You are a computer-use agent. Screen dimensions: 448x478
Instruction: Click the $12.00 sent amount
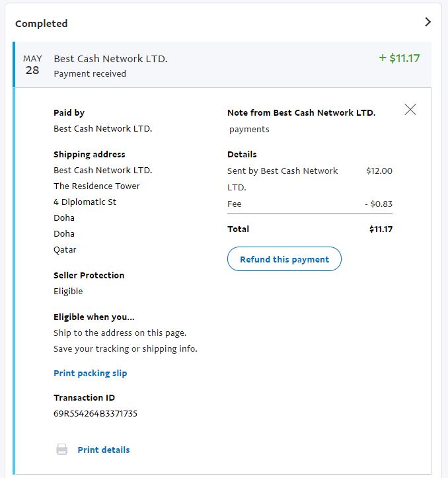tap(379, 171)
